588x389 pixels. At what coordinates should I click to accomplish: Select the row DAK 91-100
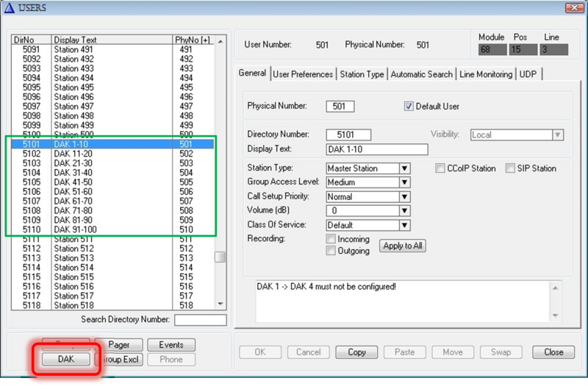point(112,229)
